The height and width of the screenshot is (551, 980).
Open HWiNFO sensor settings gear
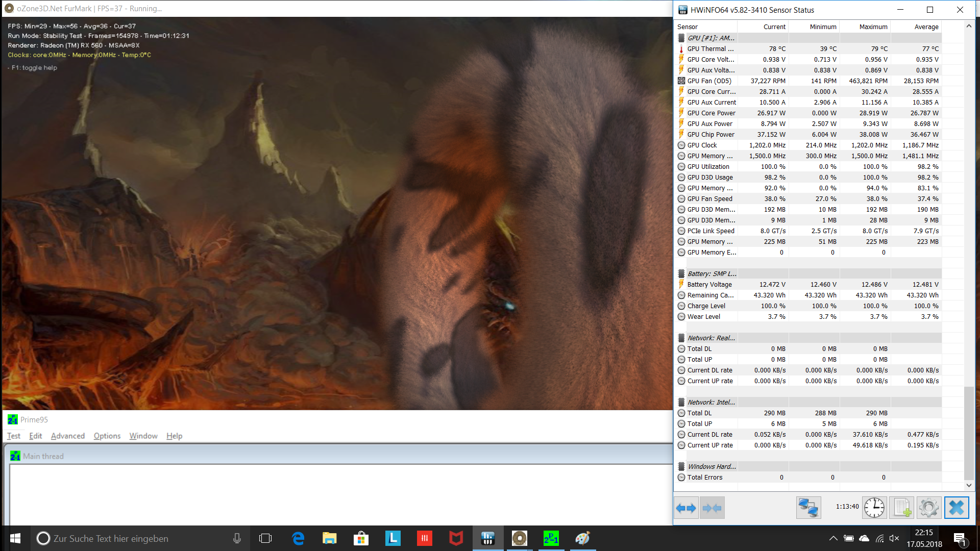coord(928,508)
